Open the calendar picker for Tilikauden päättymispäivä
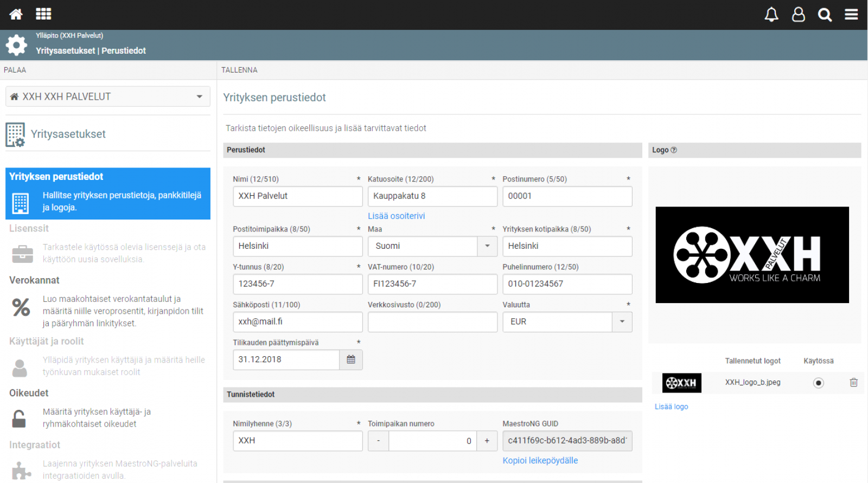Screen dimensions: 868x483 [x=351, y=360]
